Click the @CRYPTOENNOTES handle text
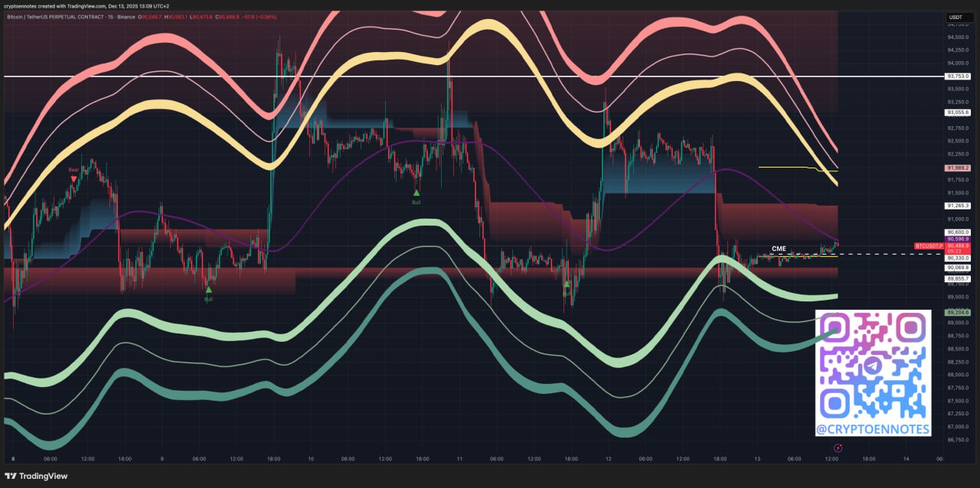Viewport: 980px width, 488px height. (x=873, y=429)
